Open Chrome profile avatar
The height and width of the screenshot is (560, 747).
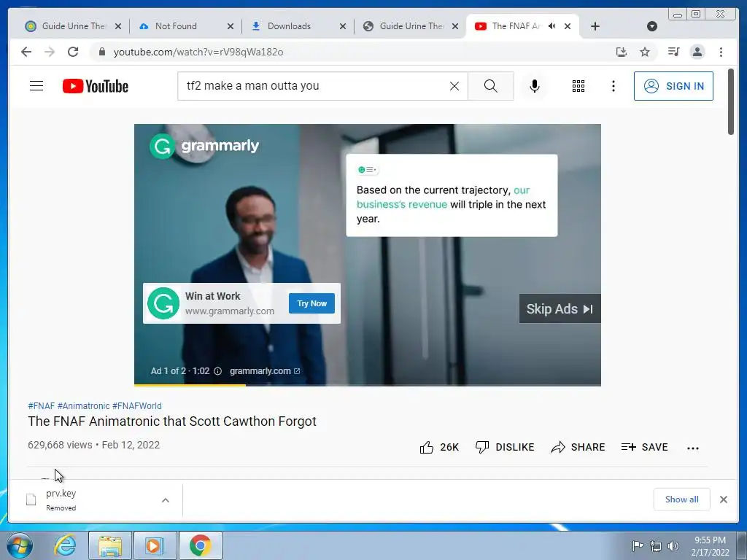697,52
